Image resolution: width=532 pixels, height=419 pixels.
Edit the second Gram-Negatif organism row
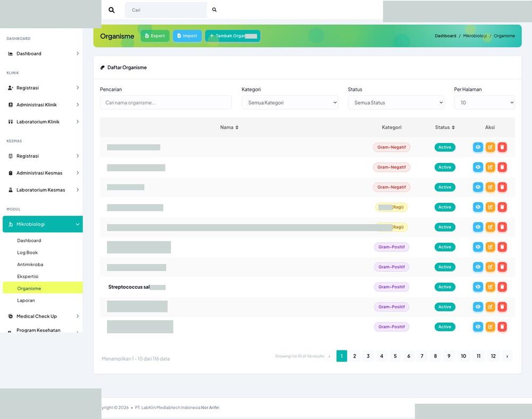[490, 167]
